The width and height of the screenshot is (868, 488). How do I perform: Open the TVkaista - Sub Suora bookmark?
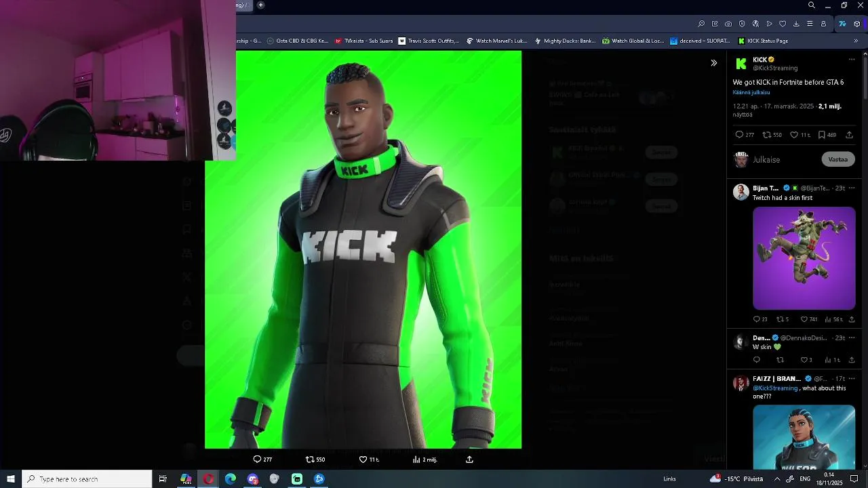click(363, 41)
